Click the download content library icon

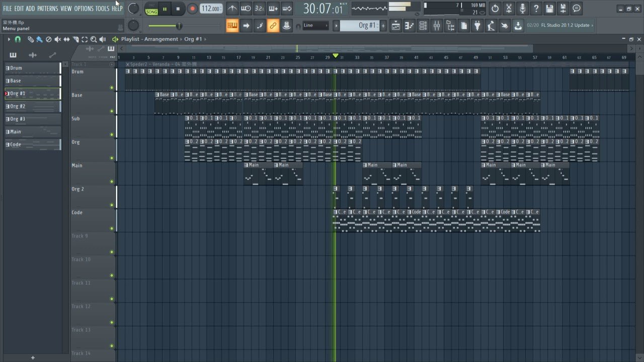(518, 26)
